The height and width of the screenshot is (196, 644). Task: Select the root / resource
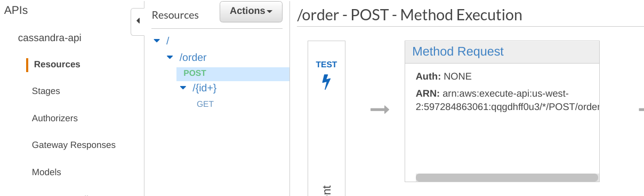pyautogui.click(x=168, y=41)
